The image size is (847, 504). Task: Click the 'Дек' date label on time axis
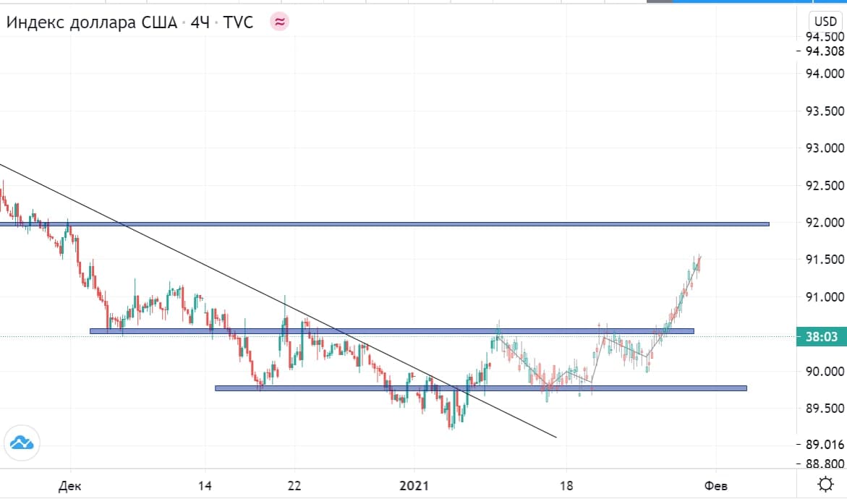coord(69,486)
